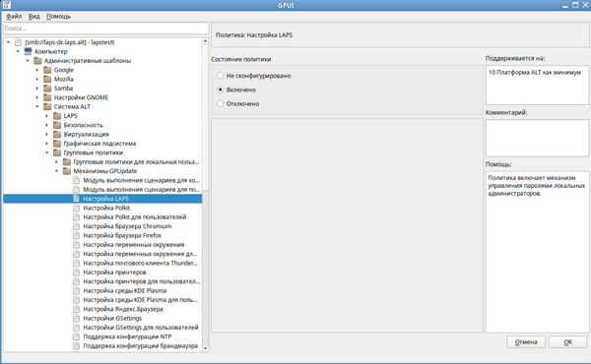The image size is (591, 364).
Task: Click the root smb document icon
Action: pyautogui.click(x=18, y=42)
